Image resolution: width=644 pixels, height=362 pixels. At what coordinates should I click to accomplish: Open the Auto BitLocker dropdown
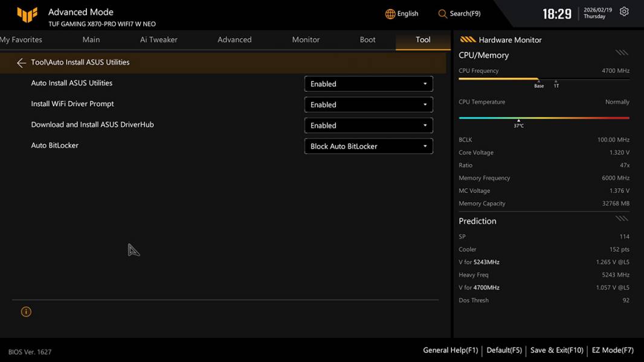[x=369, y=147]
